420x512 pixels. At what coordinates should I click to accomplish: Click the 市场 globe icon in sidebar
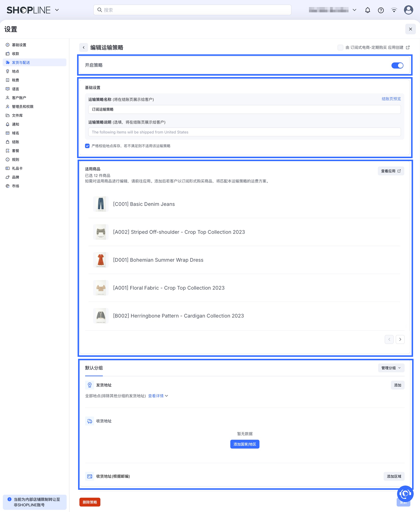(x=8, y=186)
